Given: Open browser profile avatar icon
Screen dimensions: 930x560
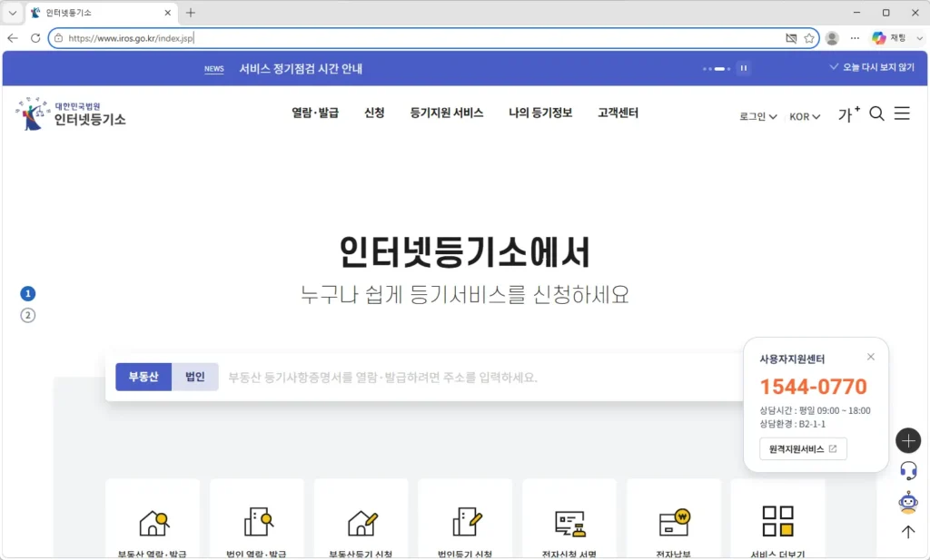Looking at the screenshot, I should point(832,38).
